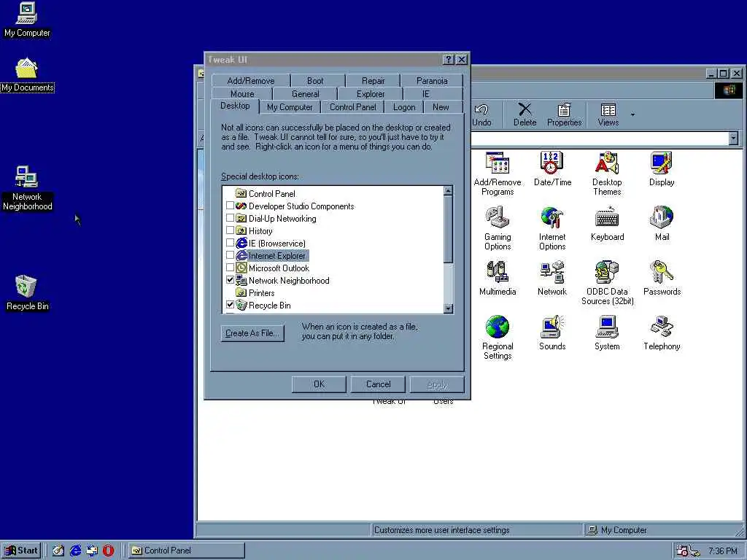Enable the Internet Explorer checkbox
The width and height of the screenshot is (747, 560).
pos(230,255)
